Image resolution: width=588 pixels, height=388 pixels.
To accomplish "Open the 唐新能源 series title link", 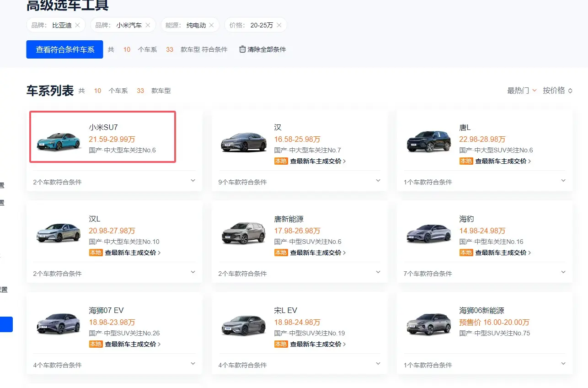I will pos(289,219).
